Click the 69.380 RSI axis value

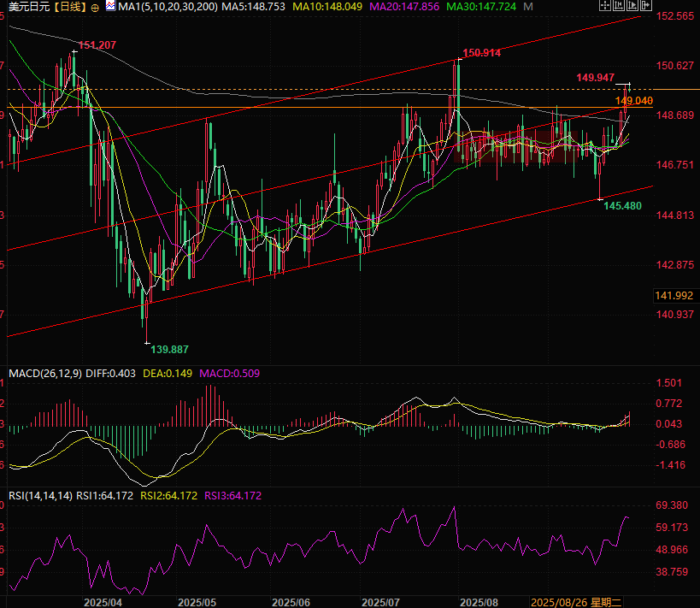pos(672,505)
